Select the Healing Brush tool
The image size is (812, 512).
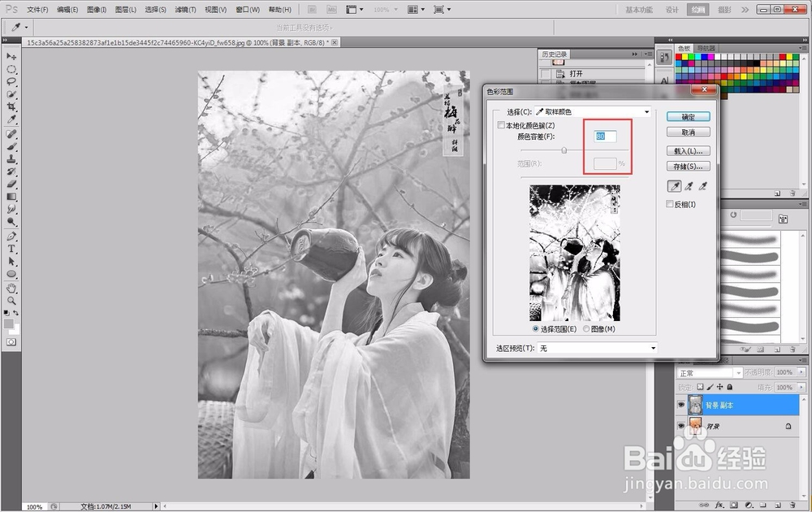[11, 134]
